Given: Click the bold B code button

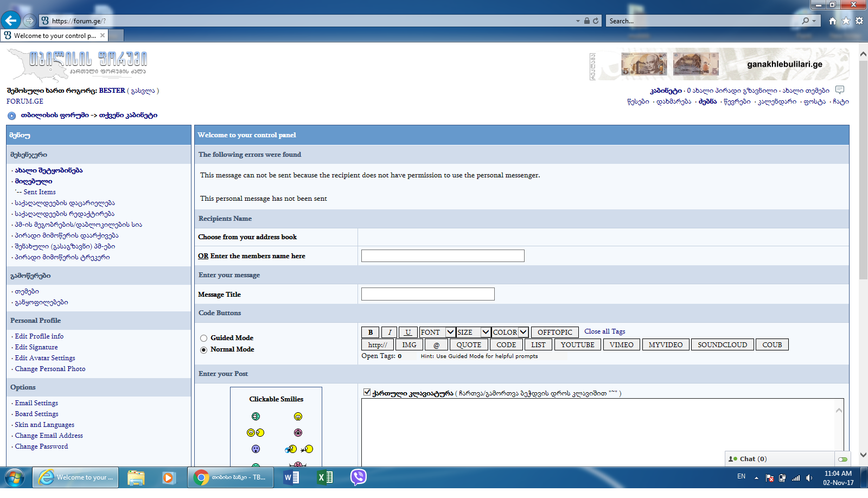Looking at the screenshot, I should [371, 332].
